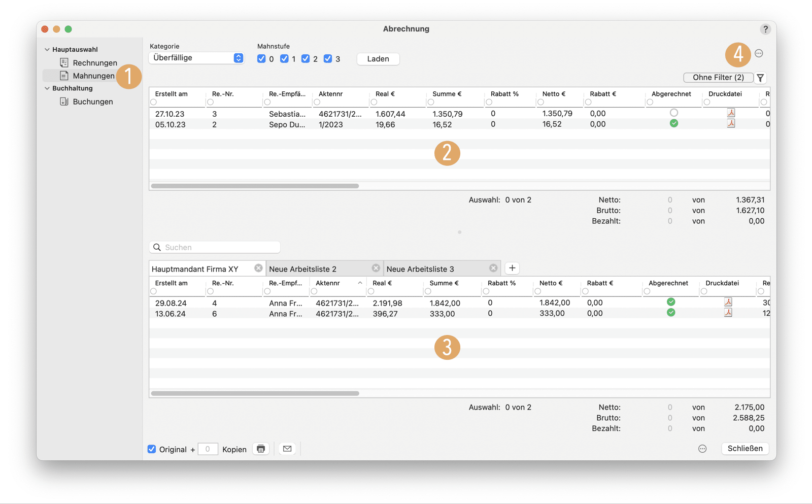
Task: Switch to Hauptmandant Firma XY tab
Action: coord(195,269)
